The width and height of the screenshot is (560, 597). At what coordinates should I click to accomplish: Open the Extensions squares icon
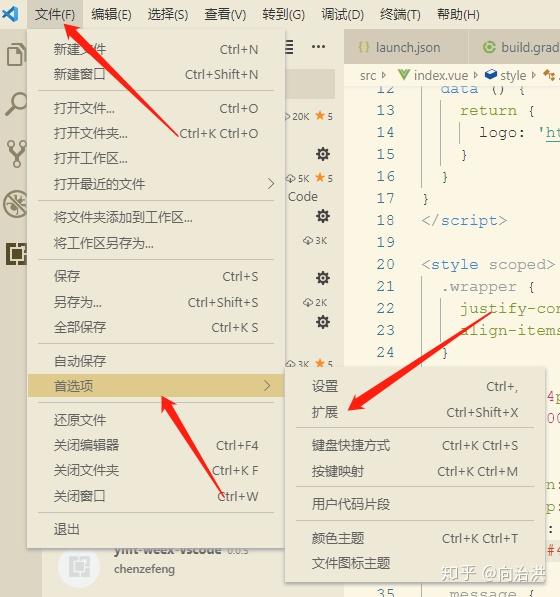pos(16,253)
